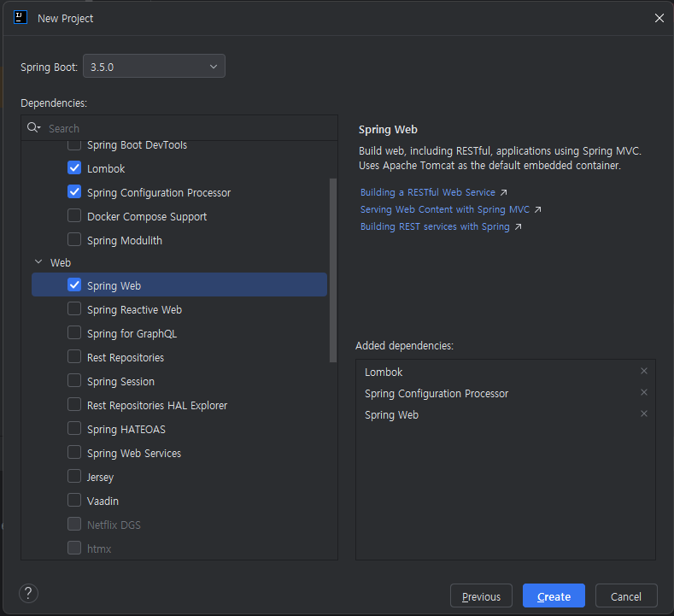Check the Rest Repositories checkbox
The image size is (674, 616).
[74, 357]
